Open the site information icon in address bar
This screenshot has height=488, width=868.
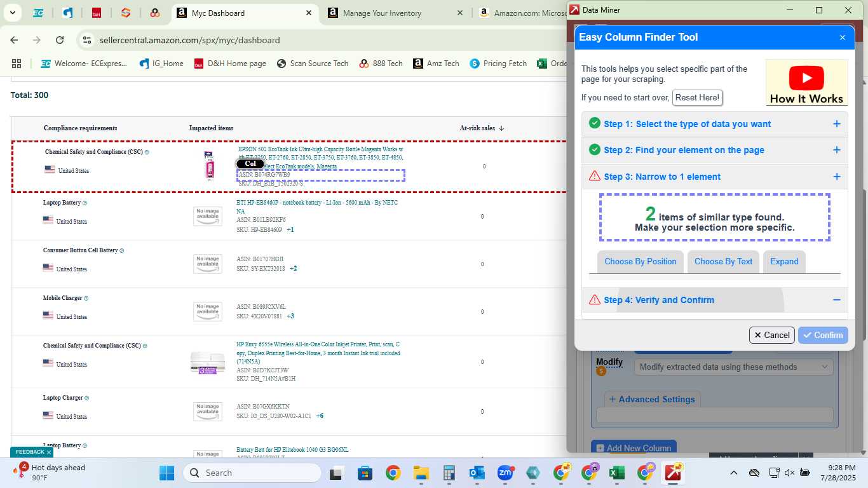point(87,40)
